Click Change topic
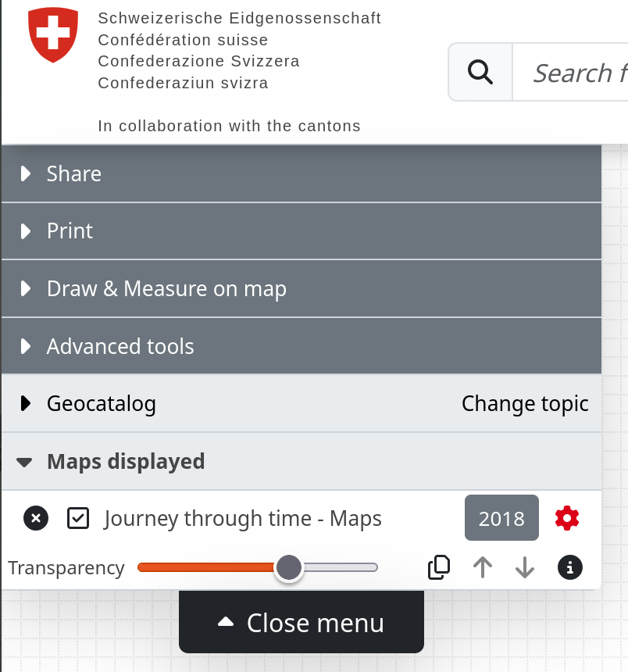The image size is (628, 672). 525,404
